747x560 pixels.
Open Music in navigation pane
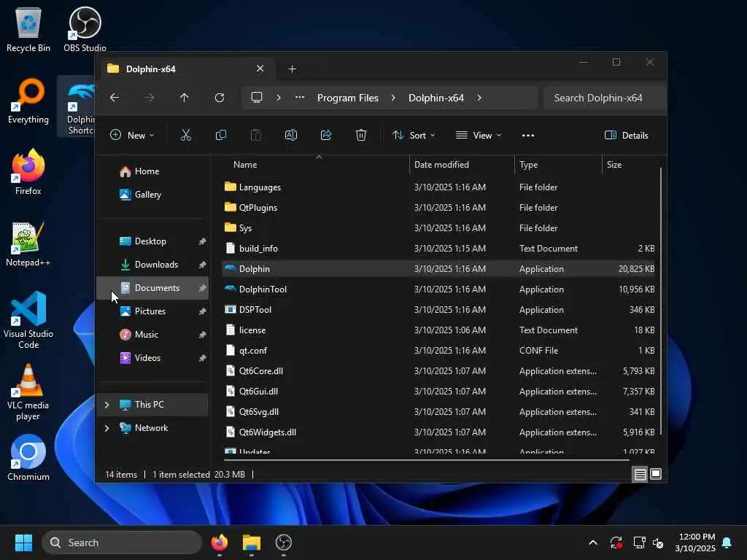[152, 335]
